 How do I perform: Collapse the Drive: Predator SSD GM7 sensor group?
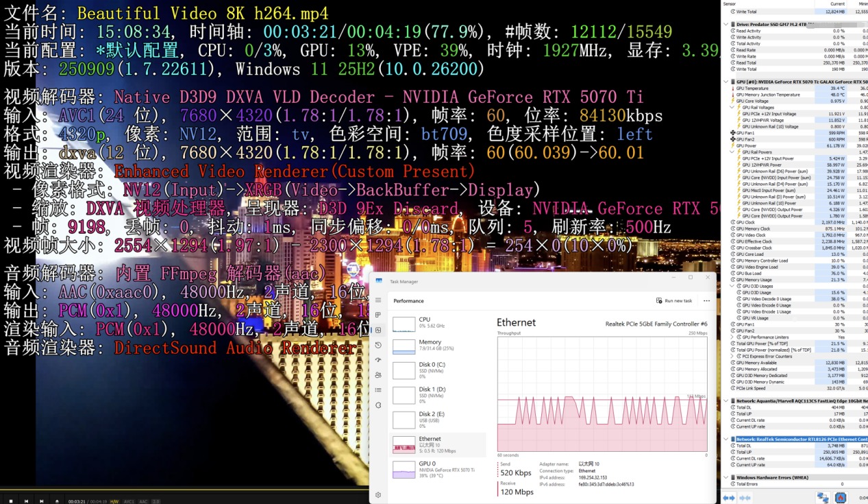click(x=726, y=24)
